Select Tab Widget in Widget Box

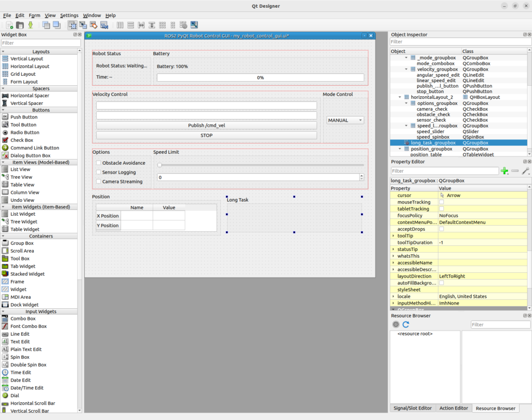pos(23,266)
